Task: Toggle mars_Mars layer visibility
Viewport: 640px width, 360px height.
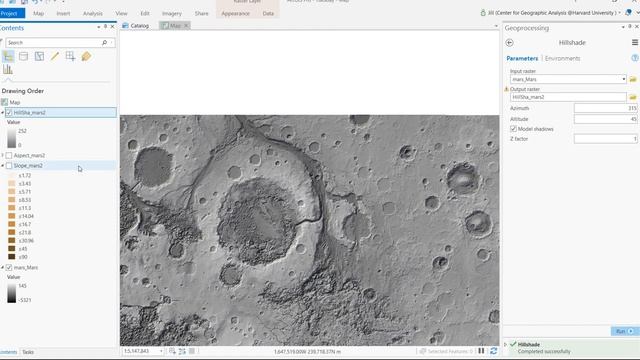Action: coord(9,268)
